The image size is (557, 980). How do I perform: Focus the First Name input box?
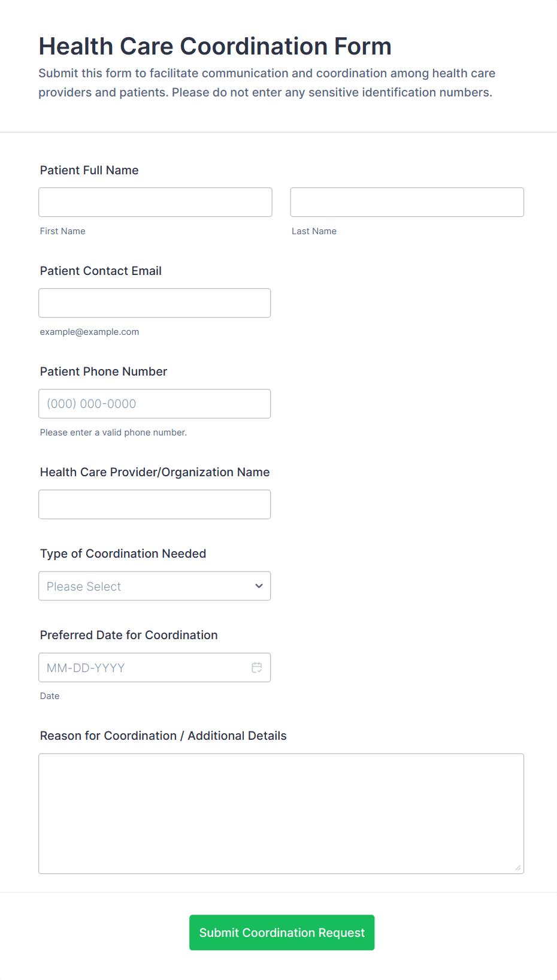155,202
